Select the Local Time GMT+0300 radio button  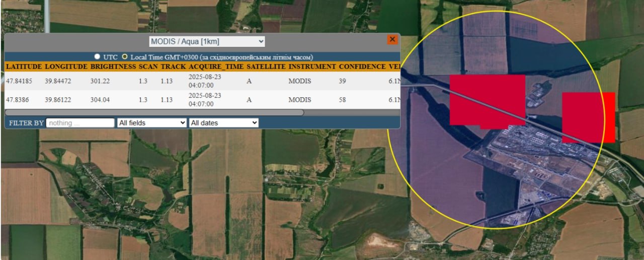click(x=125, y=57)
